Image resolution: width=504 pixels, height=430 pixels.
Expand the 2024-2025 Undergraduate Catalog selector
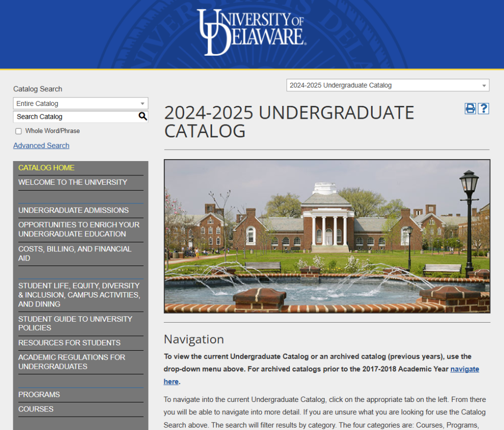(387, 85)
